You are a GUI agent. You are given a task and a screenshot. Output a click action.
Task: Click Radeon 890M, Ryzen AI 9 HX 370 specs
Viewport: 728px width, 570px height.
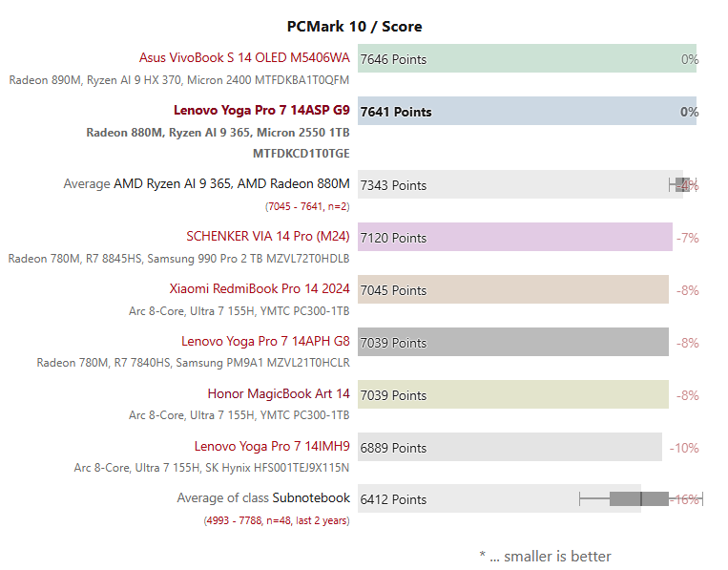[x=179, y=80]
